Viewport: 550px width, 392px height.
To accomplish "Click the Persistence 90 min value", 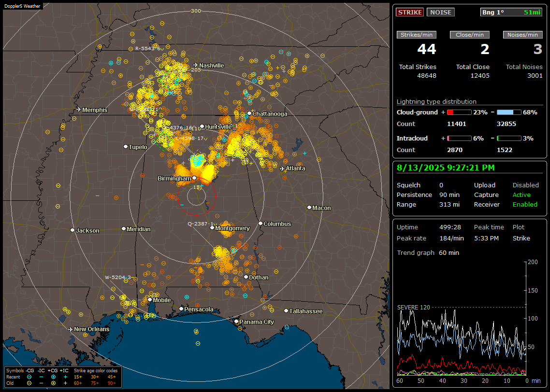I will (x=449, y=195).
